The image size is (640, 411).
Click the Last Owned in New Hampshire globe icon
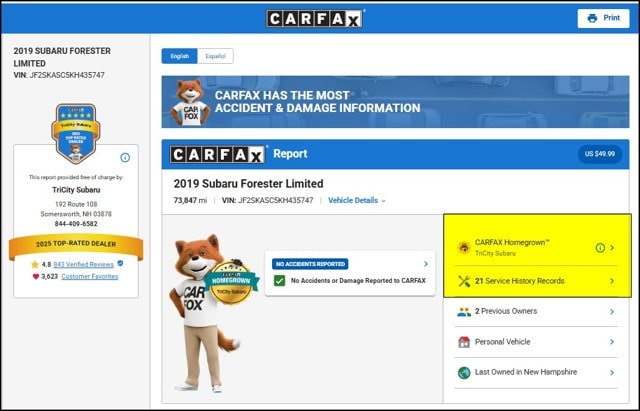(464, 373)
